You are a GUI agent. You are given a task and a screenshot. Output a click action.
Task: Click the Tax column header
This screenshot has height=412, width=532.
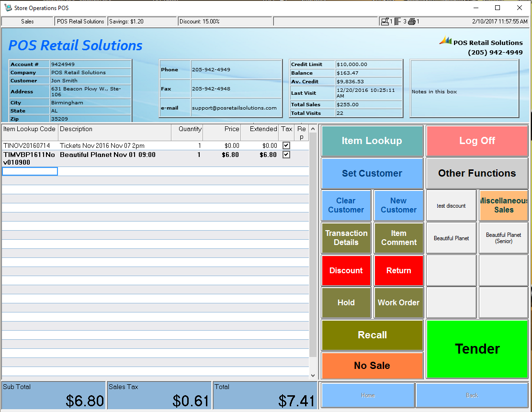(286, 133)
